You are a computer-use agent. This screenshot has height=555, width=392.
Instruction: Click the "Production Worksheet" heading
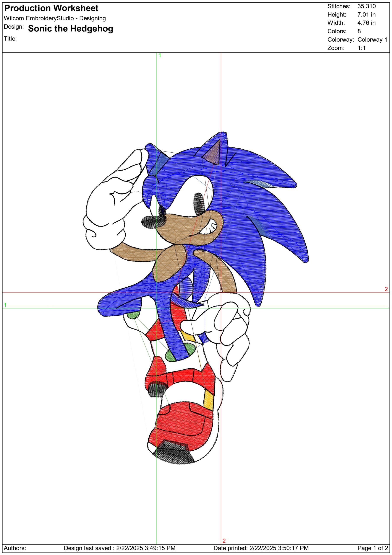(x=51, y=8)
